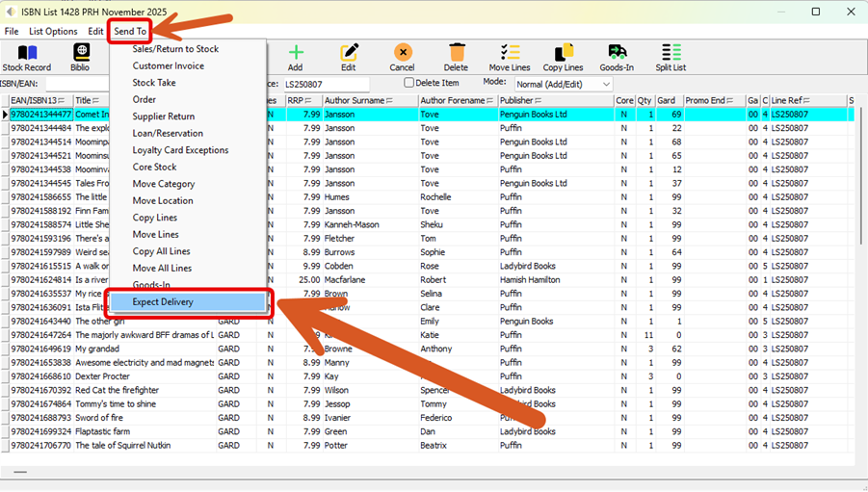This screenshot has height=492, width=868.
Task: Click title 'Dexter Procter'
Action: tap(102, 376)
